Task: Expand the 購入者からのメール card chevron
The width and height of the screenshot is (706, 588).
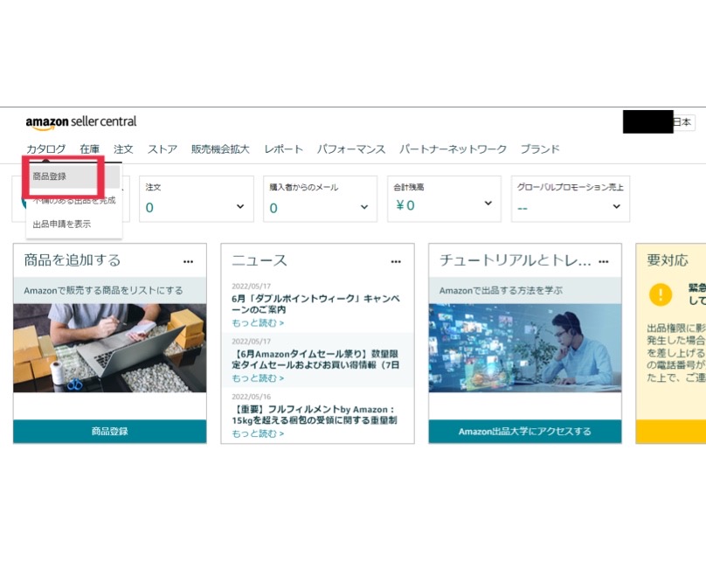Action: coord(364,207)
